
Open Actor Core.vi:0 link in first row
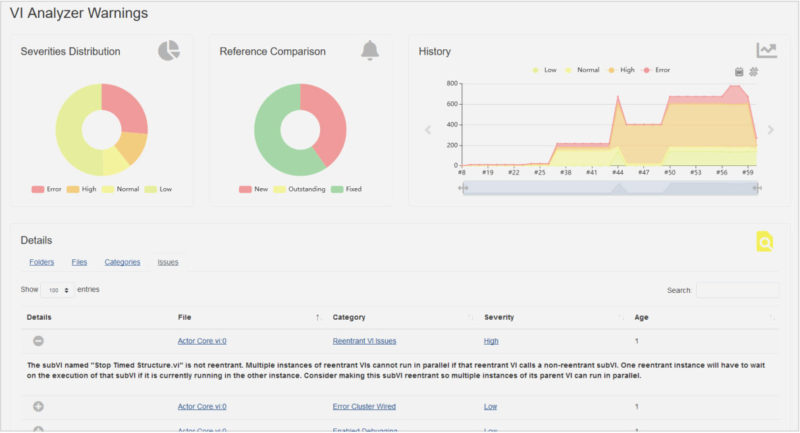click(x=202, y=341)
